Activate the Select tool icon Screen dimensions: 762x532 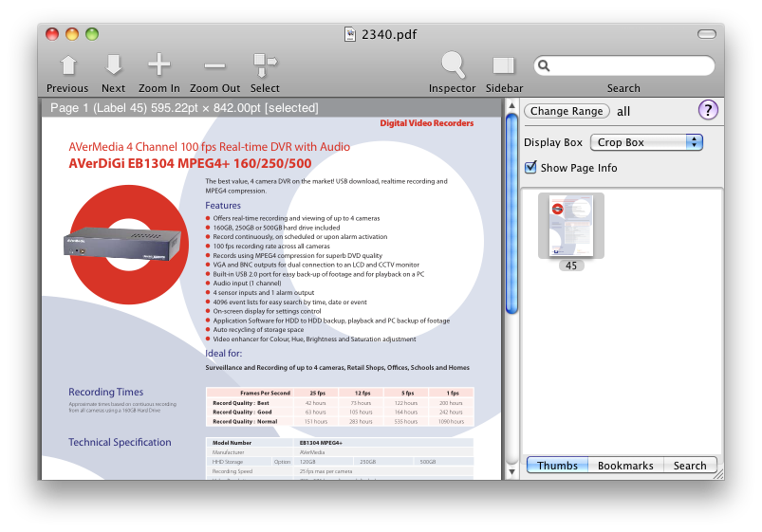coord(265,65)
